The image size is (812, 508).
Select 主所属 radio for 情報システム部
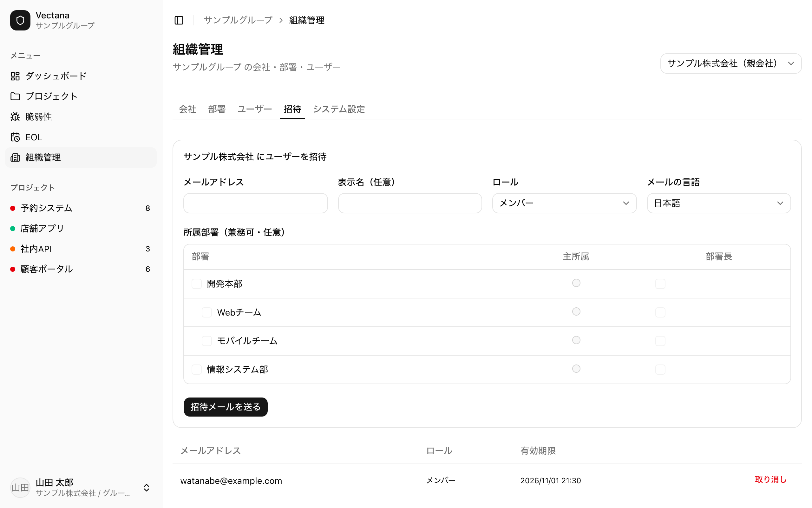(576, 369)
